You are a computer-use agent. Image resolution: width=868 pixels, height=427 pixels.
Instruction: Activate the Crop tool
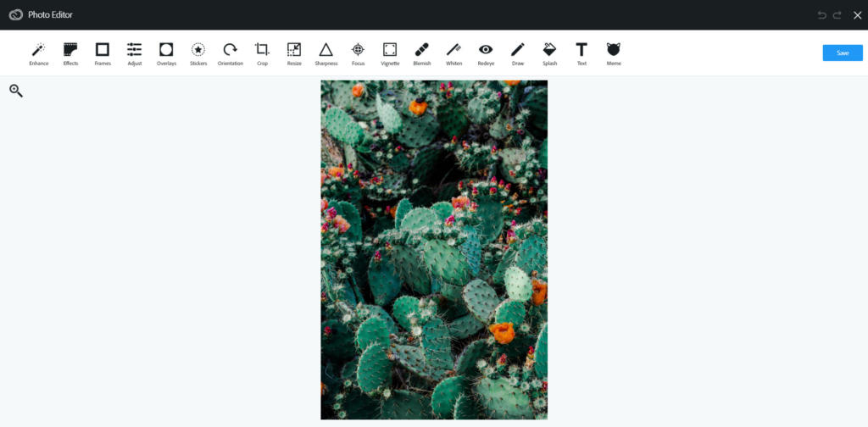(263, 54)
